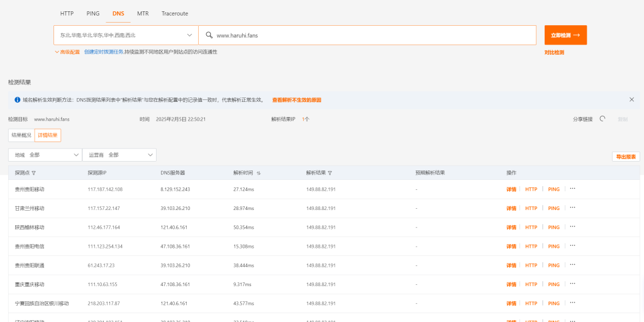Click the 解析结果IP count 1个

tap(306, 119)
